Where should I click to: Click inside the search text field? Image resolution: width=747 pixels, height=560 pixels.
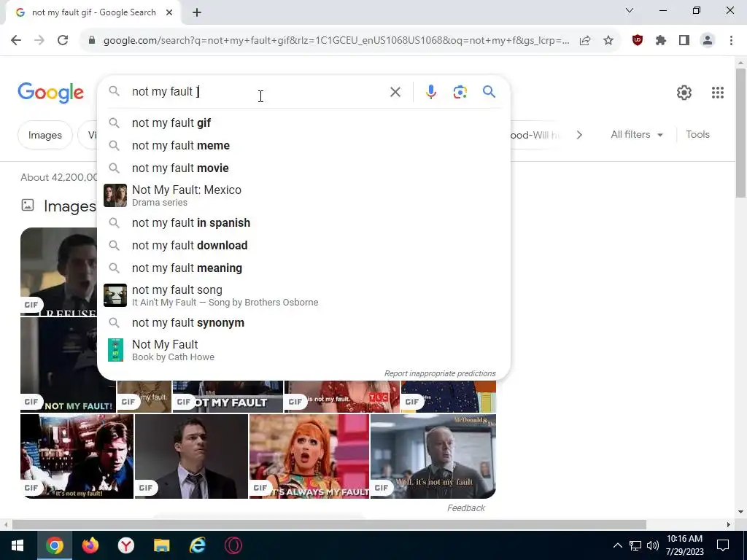click(x=258, y=92)
